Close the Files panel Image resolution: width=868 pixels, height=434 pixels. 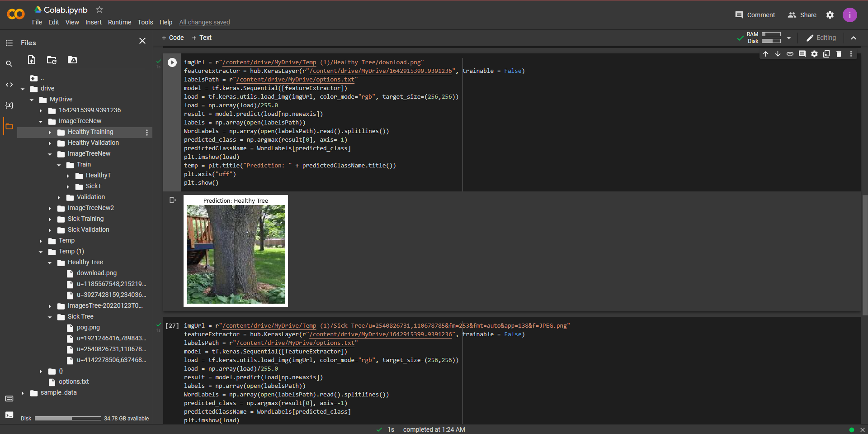pos(142,41)
